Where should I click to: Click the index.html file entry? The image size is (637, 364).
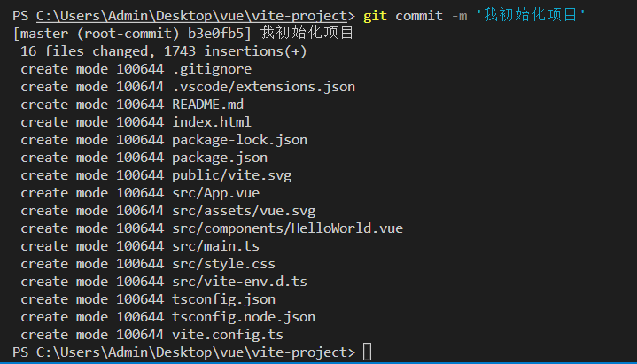212,122
